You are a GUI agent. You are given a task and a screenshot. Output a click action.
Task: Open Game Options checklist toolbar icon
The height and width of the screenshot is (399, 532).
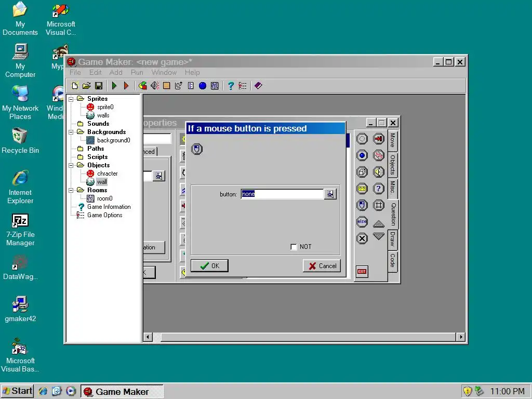(243, 86)
